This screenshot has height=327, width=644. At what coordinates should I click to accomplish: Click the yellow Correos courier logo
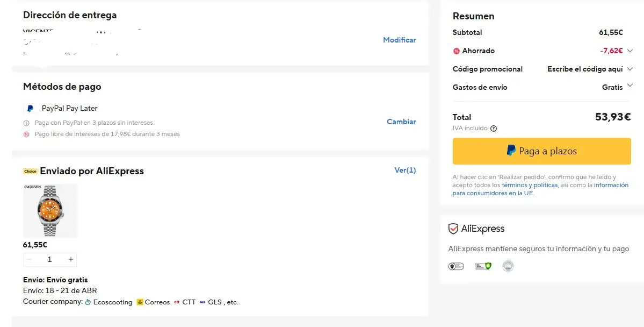click(x=140, y=302)
